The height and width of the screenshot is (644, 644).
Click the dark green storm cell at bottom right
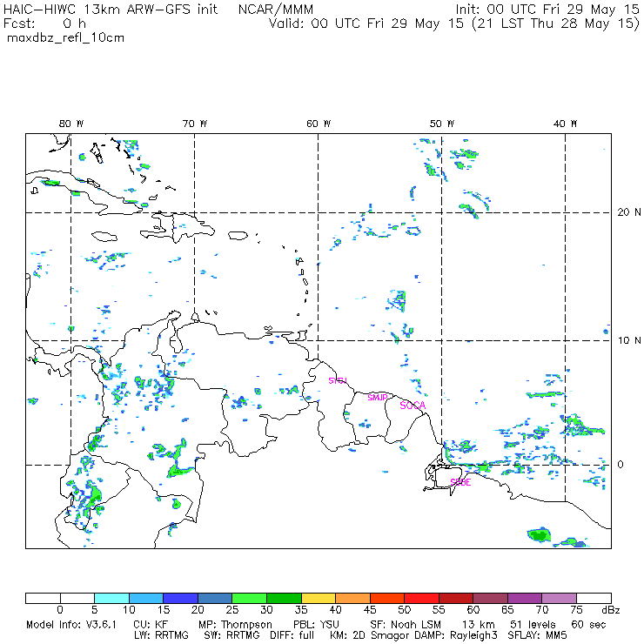pyautogui.click(x=540, y=534)
